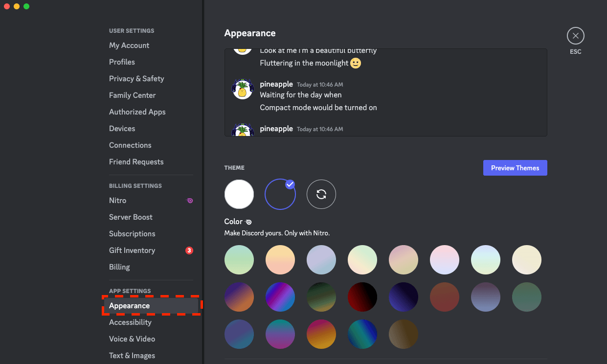Choose the midnight navy purple swatch
This screenshot has height=364, width=607.
click(x=404, y=297)
